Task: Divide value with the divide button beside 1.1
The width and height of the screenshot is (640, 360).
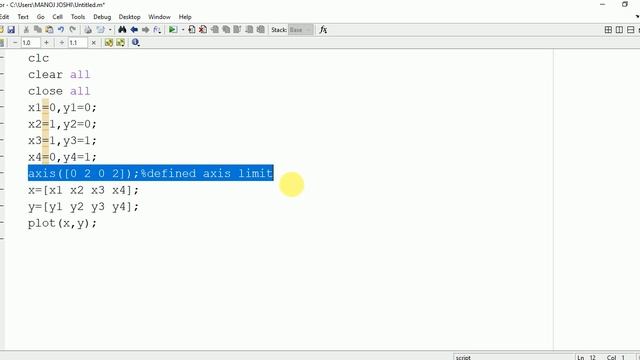Action: click(x=62, y=42)
